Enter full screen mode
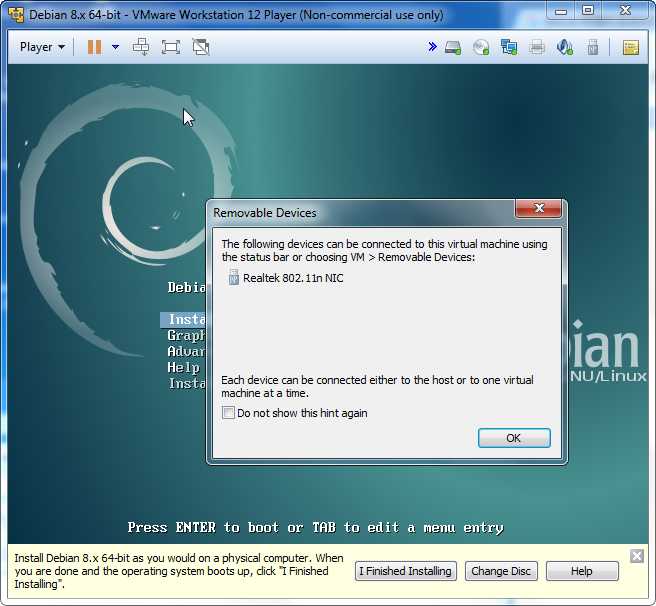This screenshot has width=656, height=606. (x=171, y=47)
